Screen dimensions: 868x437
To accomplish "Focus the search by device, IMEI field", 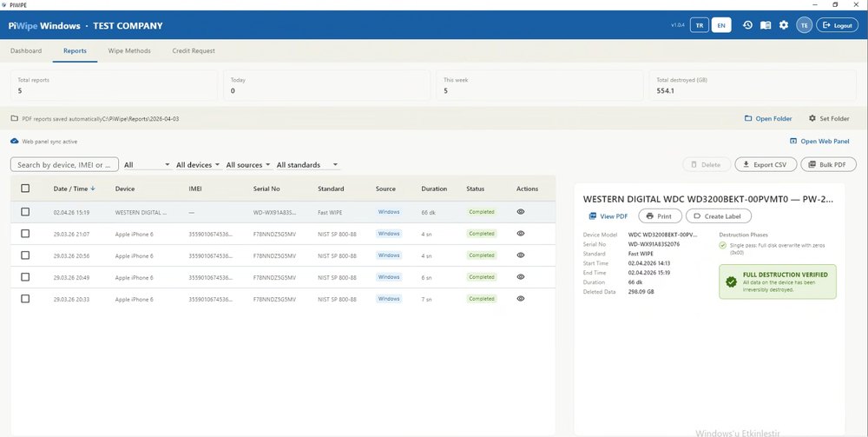I will click(x=64, y=164).
